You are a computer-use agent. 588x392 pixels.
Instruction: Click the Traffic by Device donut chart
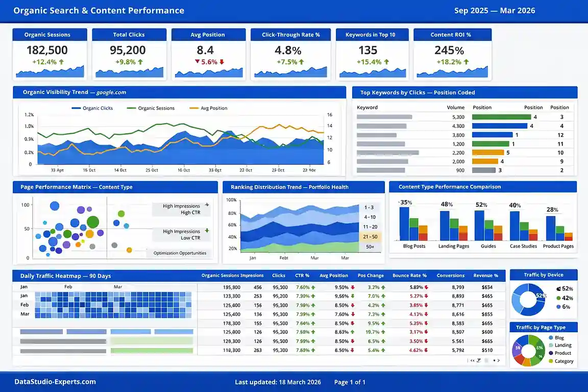pyautogui.click(x=529, y=300)
